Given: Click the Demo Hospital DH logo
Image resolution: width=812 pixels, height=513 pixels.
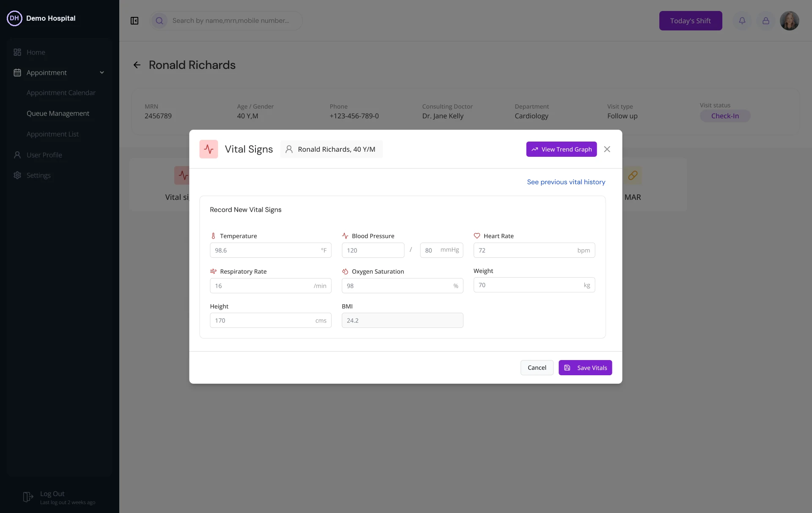Looking at the screenshot, I should click(14, 18).
